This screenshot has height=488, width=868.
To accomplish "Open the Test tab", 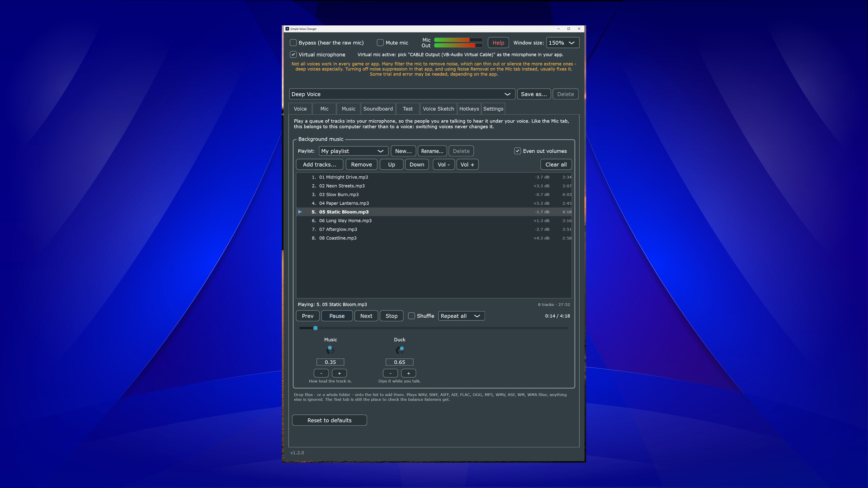I will point(408,109).
